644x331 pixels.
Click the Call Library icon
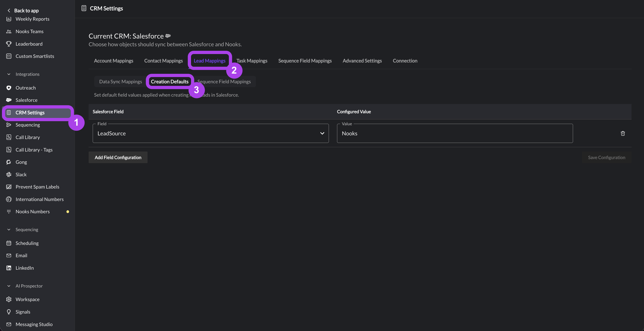[9, 137]
